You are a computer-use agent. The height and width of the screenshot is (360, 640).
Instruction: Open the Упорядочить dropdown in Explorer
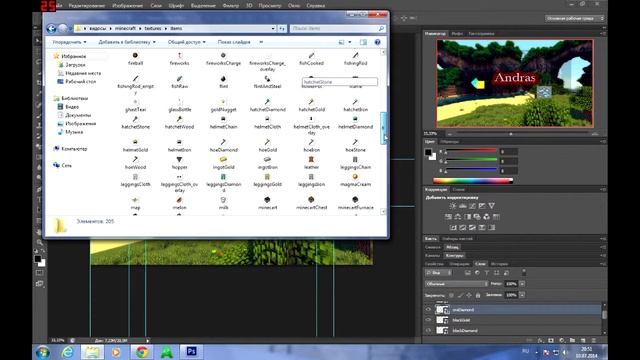pos(69,42)
